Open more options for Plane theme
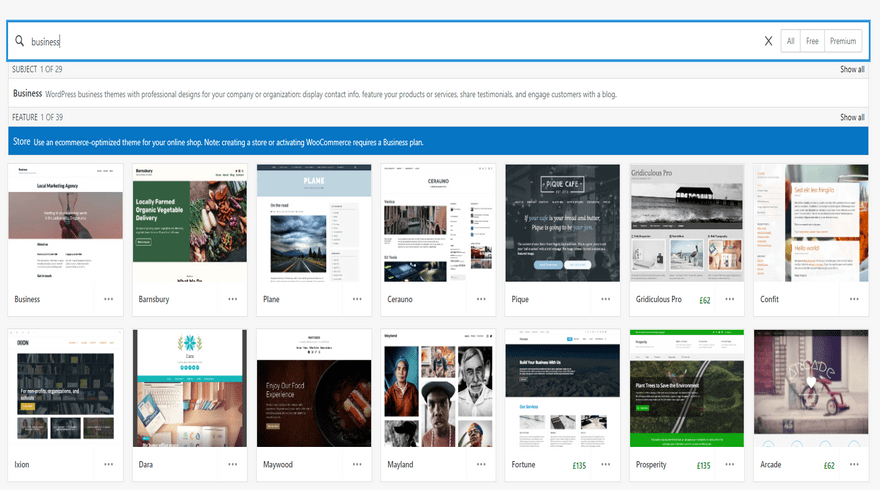 tap(357, 299)
